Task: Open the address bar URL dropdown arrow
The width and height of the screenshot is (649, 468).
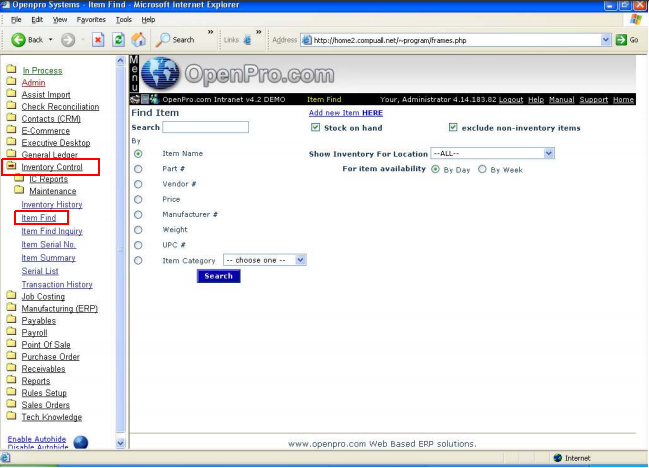Action: [606, 40]
